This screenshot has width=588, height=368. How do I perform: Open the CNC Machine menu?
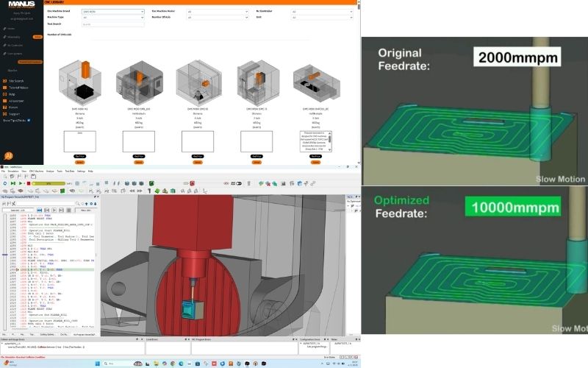tap(36, 171)
